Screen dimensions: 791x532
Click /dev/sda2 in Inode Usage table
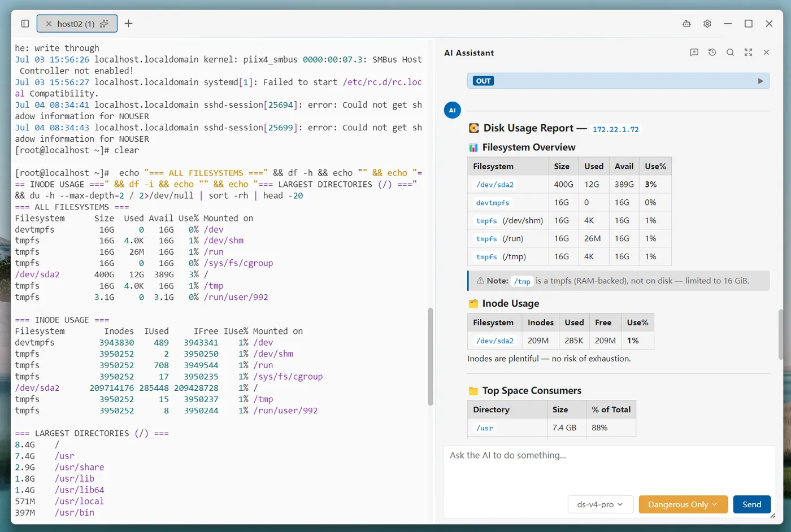[x=495, y=341]
